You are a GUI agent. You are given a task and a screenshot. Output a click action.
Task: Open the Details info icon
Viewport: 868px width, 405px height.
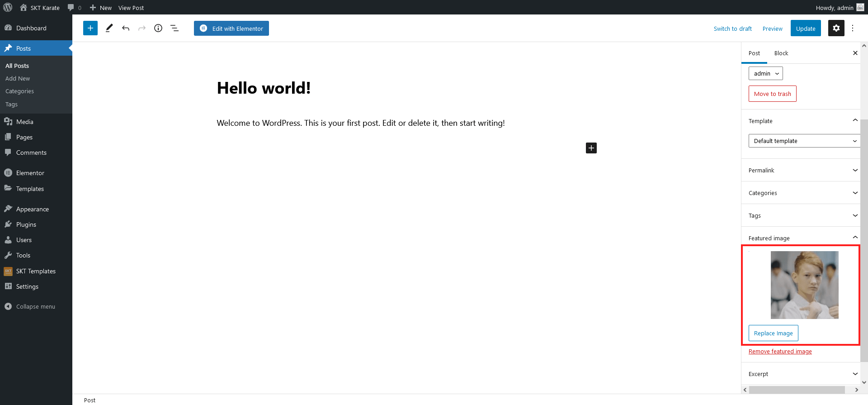[158, 28]
